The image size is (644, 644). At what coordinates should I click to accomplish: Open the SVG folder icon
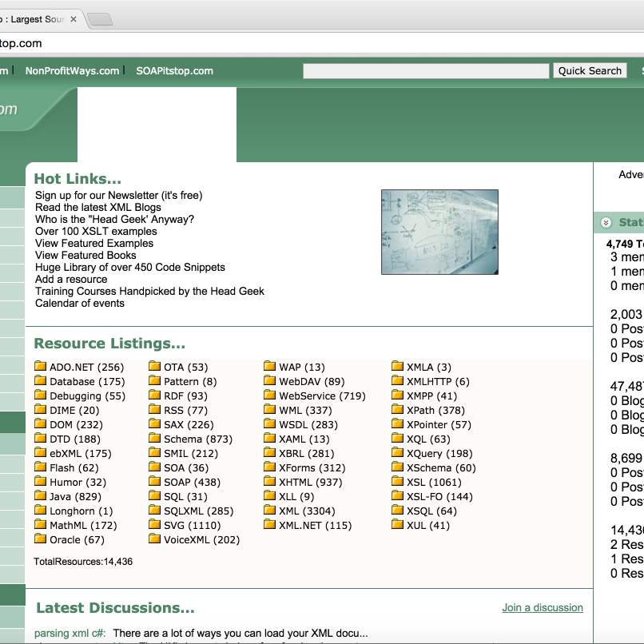(154, 523)
